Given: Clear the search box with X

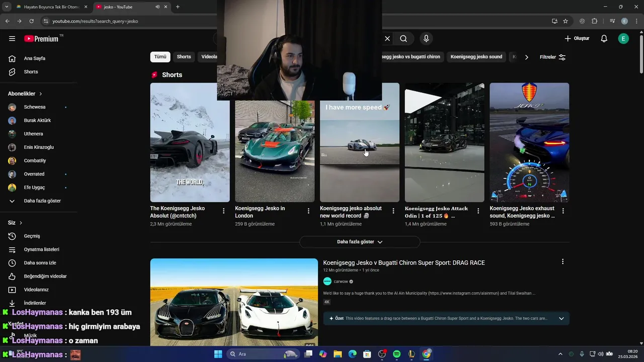Looking at the screenshot, I should (x=387, y=39).
